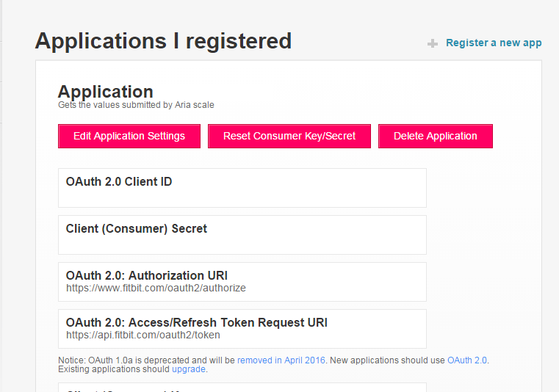
Task: Click the partially visible box at the bottom
Action: tap(242, 388)
